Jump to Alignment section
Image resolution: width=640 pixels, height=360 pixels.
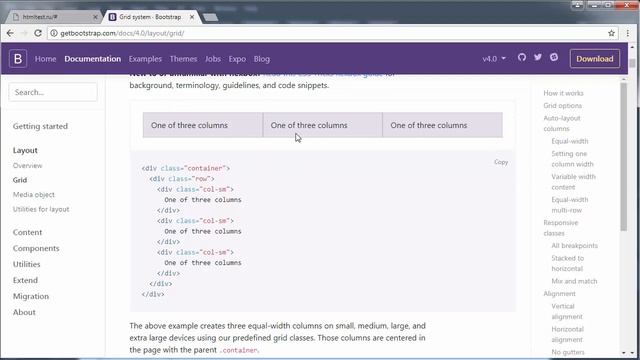pos(559,293)
